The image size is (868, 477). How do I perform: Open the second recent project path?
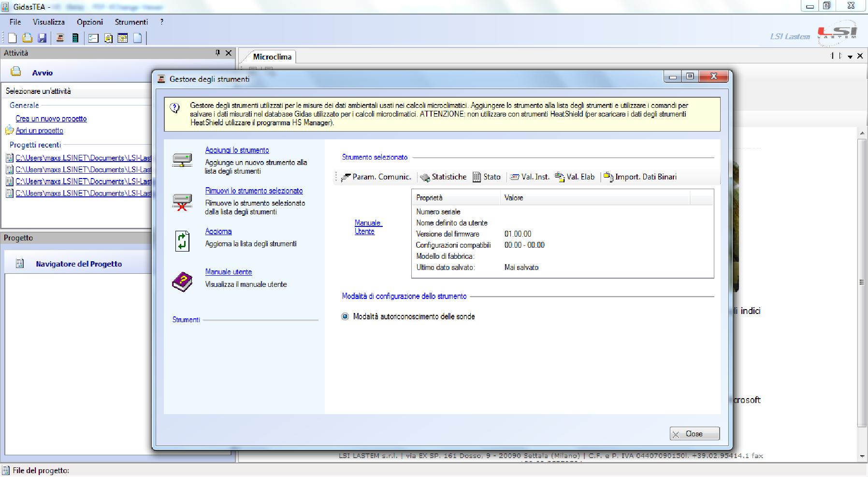click(83, 169)
